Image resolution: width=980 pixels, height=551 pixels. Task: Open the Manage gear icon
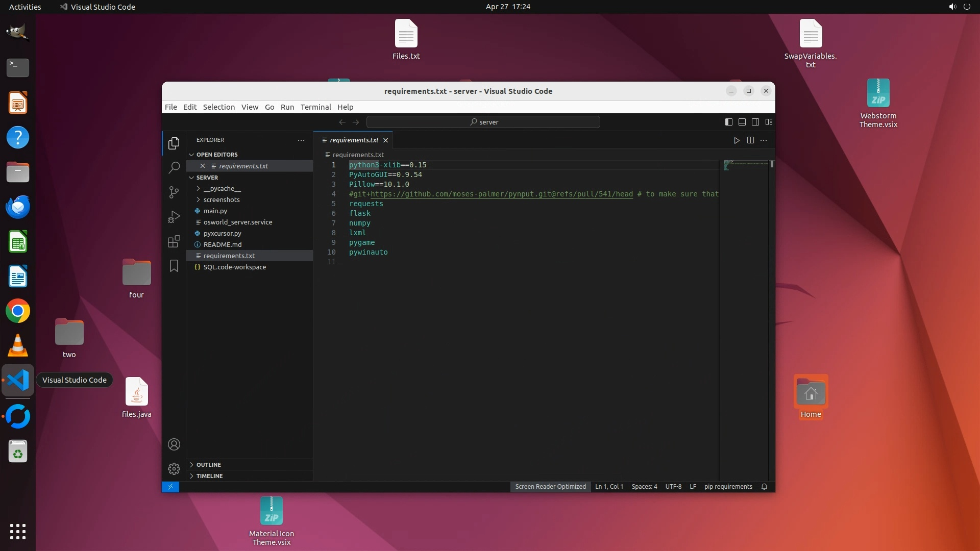point(174,469)
